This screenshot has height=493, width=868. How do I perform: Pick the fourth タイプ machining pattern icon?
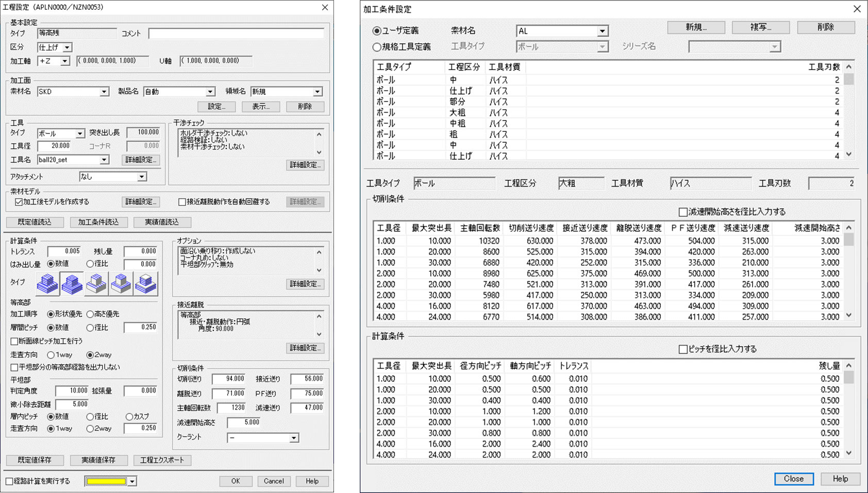121,284
